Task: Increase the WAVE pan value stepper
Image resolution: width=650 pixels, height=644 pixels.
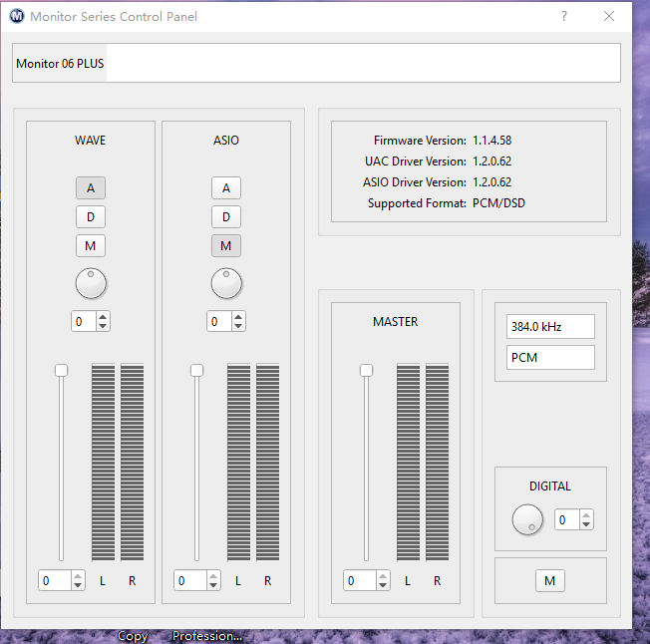Action: coord(103,316)
